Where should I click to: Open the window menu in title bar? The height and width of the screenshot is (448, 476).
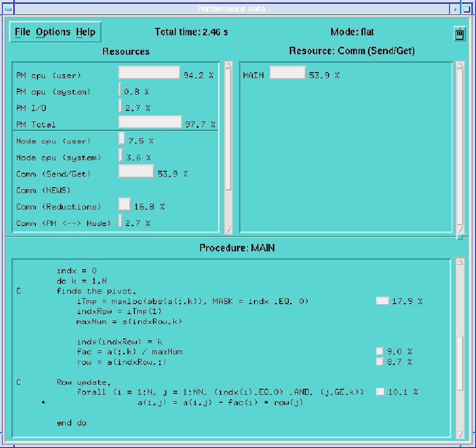(8, 9)
